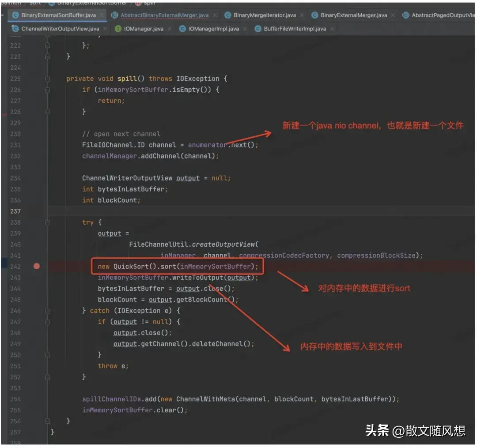Click spillChannelIDs on line 254
Viewport: 477px width, 448px height.
tap(111, 399)
